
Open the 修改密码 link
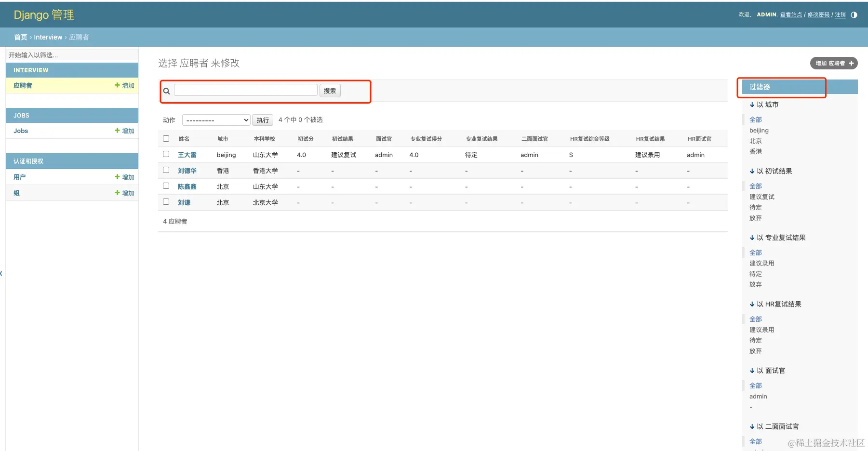[818, 15]
